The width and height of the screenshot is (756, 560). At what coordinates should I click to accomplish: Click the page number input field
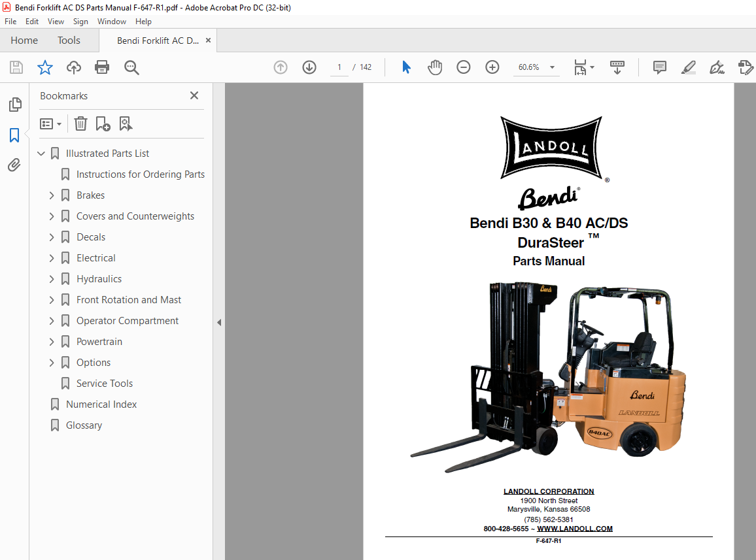click(339, 67)
